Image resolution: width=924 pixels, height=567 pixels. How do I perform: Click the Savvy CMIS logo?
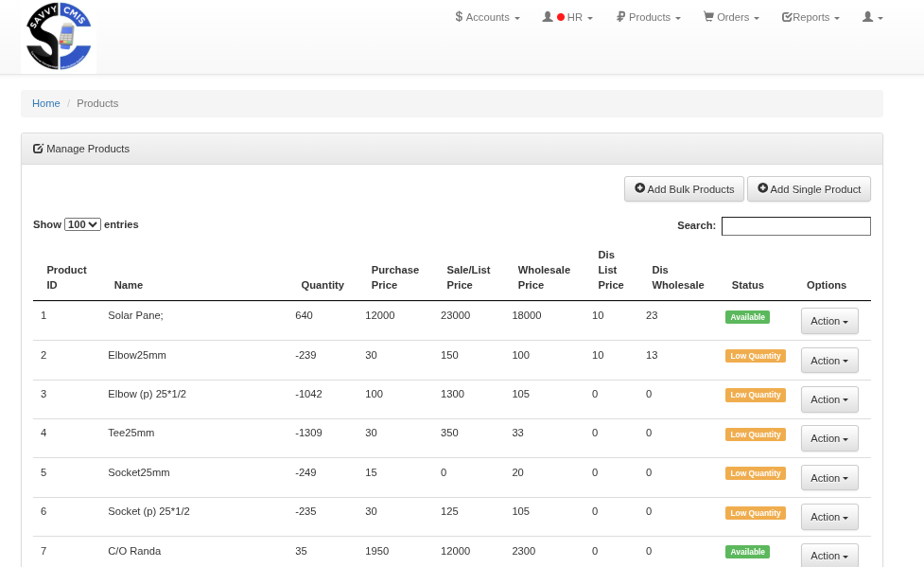click(59, 37)
